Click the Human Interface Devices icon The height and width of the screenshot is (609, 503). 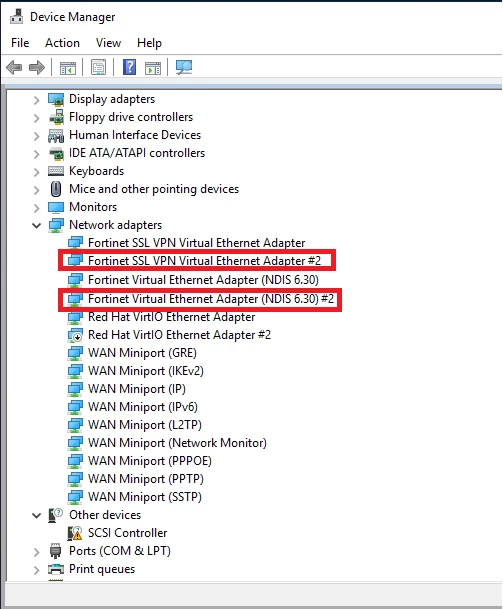coord(56,136)
